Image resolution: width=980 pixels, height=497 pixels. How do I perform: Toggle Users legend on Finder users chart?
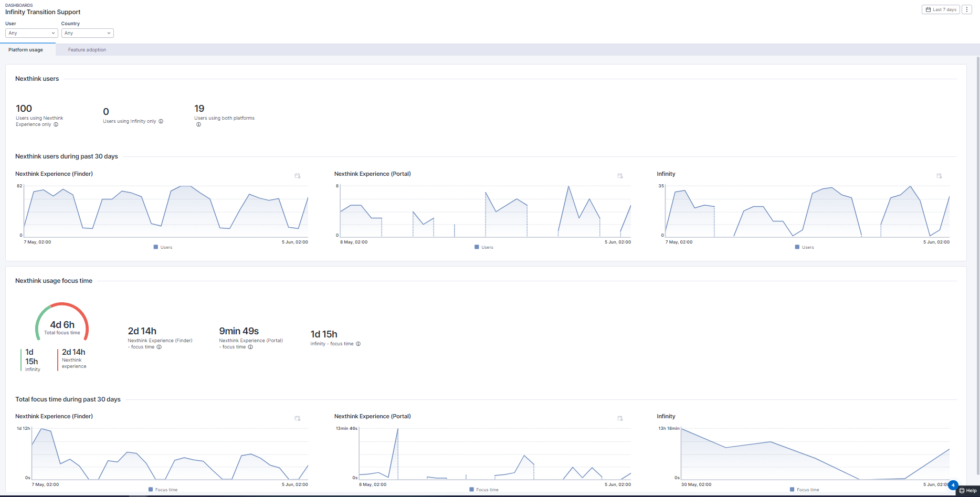pyautogui.click(x=163, y=247)
